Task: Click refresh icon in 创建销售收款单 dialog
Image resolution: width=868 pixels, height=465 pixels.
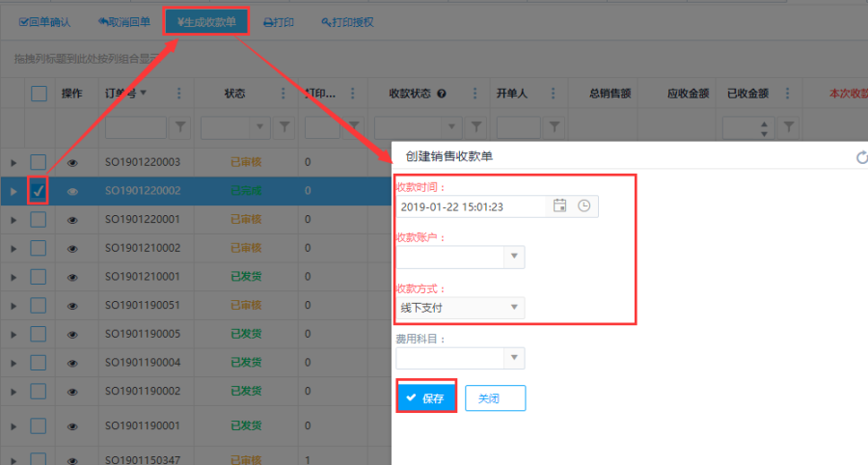Action: 860,156
